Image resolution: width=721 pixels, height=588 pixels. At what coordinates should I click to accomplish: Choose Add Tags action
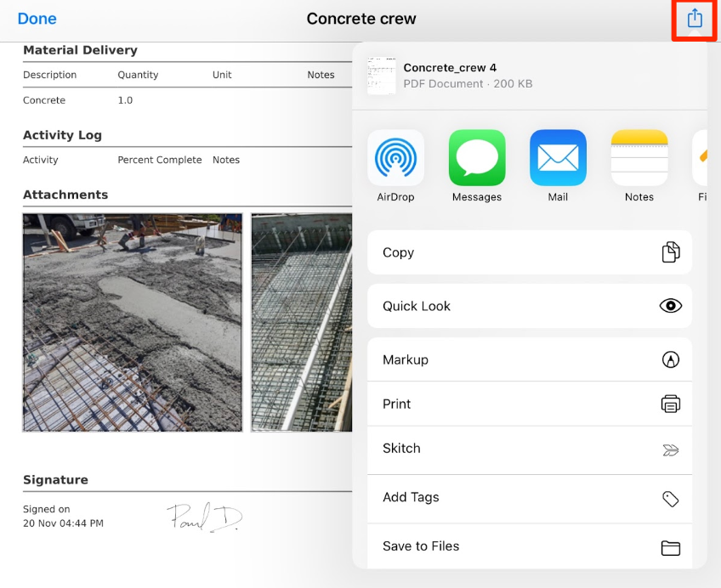(x=530, y=497)
